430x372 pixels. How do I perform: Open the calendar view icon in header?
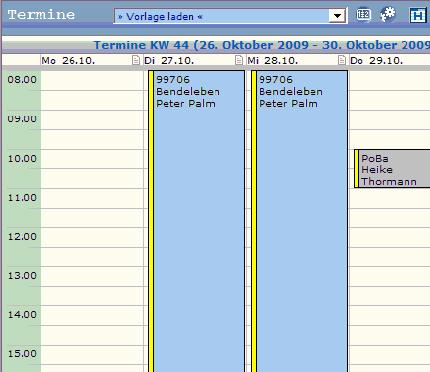(x=363, y=15)
